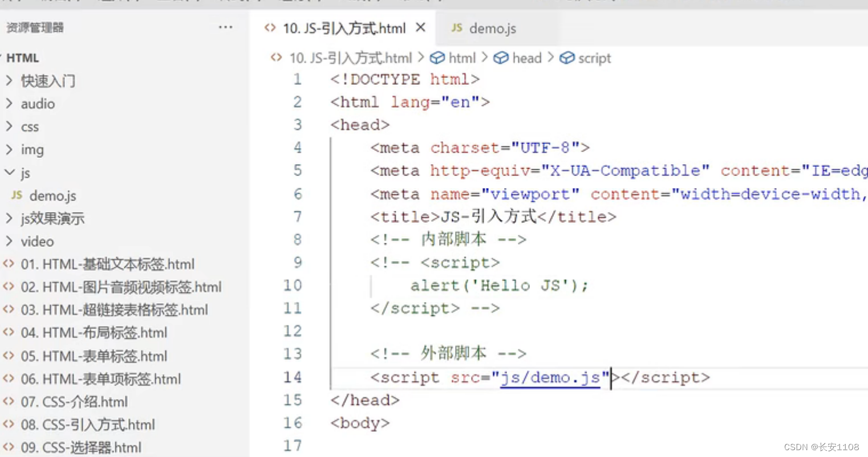Click the charset="UTF-8" meta line
The width and height of the screenshot is (868, 457).
(x=480, y=148)
